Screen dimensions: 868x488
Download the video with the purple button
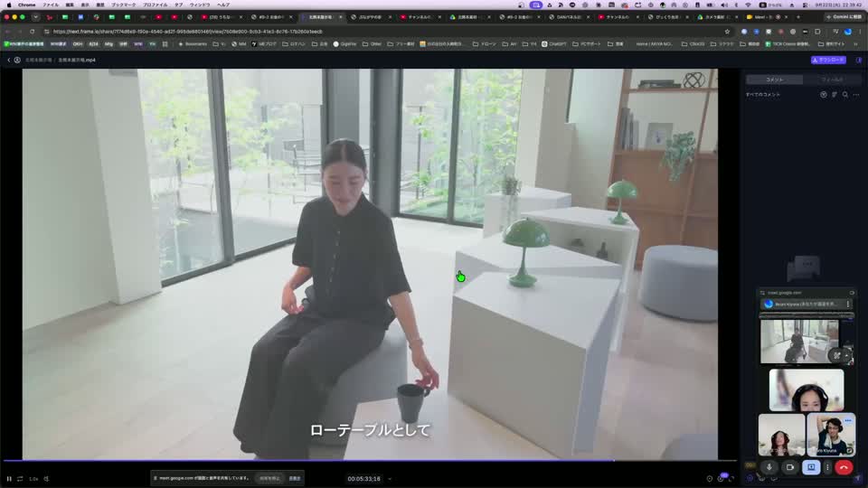828,60
